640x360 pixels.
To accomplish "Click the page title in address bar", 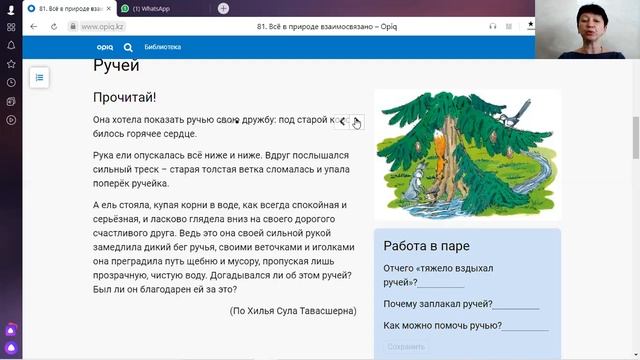I will click(x=327, y=27).
